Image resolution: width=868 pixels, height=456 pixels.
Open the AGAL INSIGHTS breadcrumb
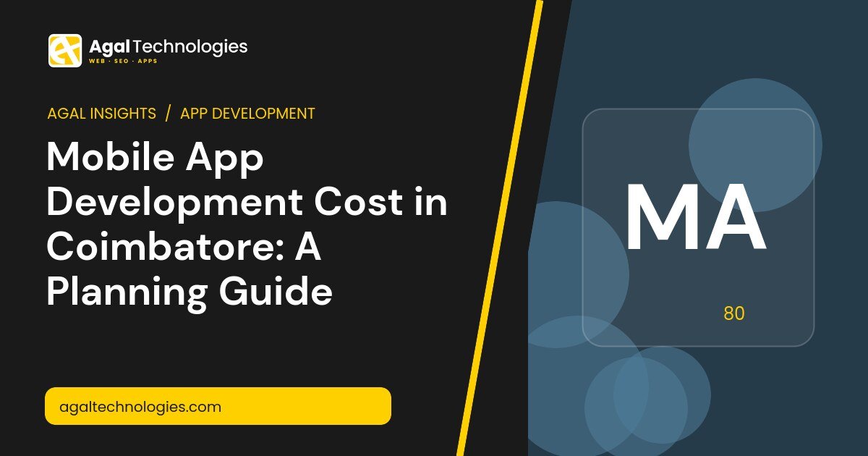(x=101, y=114)
